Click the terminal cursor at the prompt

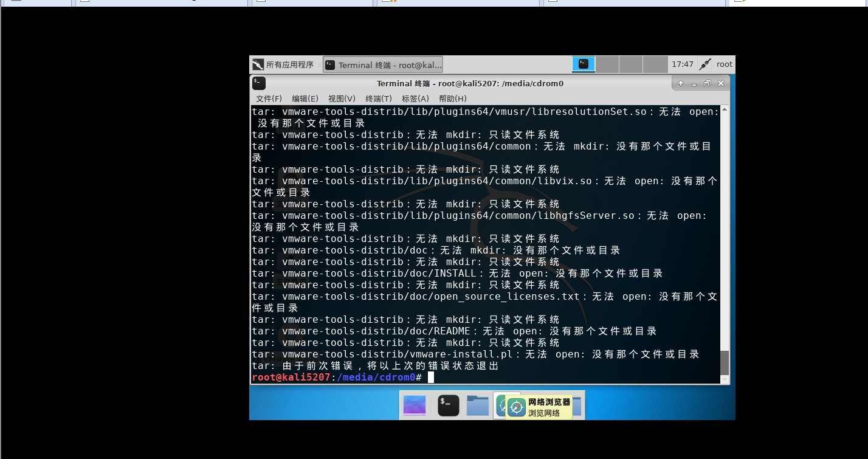[x=431, y=378]
